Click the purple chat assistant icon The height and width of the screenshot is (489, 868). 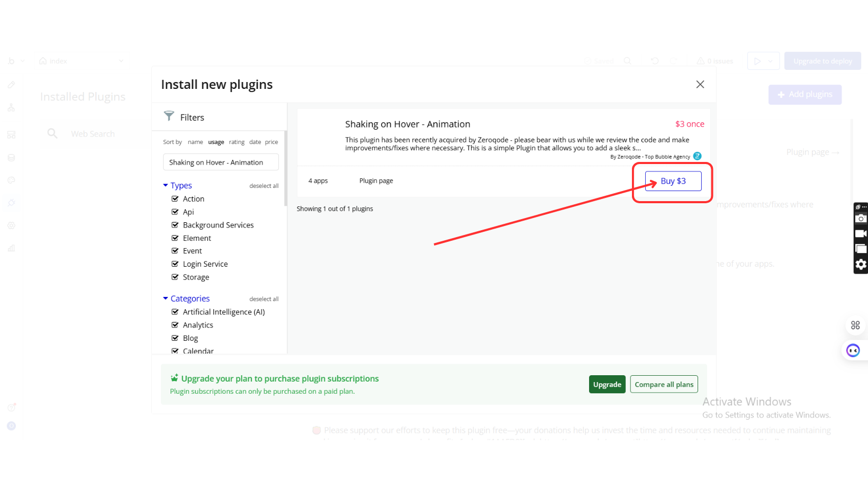tap(853, 350)
